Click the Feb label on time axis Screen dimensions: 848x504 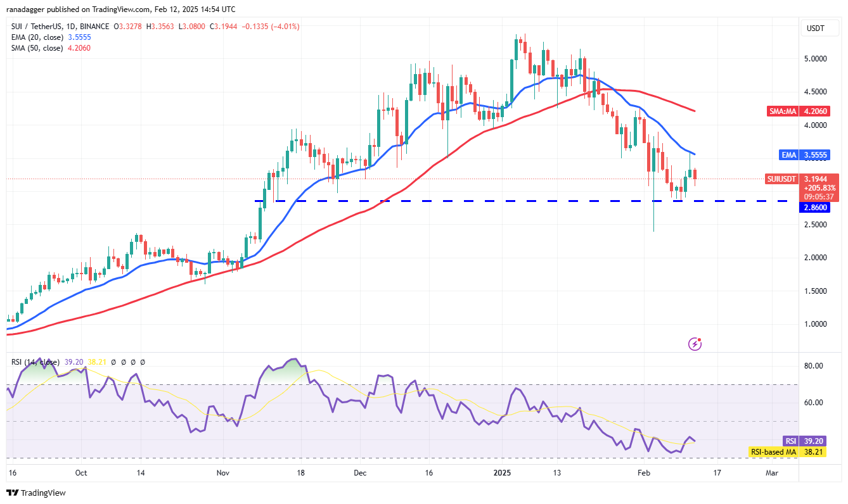pos(645,472)
